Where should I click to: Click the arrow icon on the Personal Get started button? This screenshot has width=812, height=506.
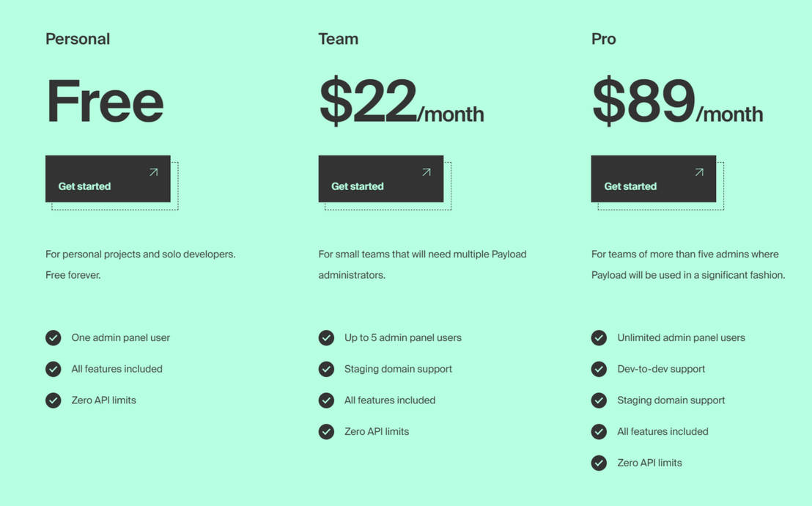pyautogui.click(x=153, y=172)
